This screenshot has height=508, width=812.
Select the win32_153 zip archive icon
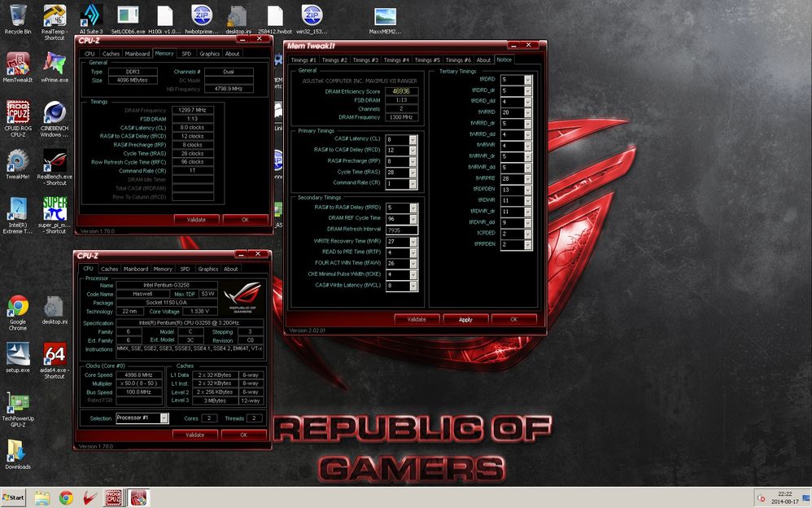pyautogui.click(x=312, y=20)
